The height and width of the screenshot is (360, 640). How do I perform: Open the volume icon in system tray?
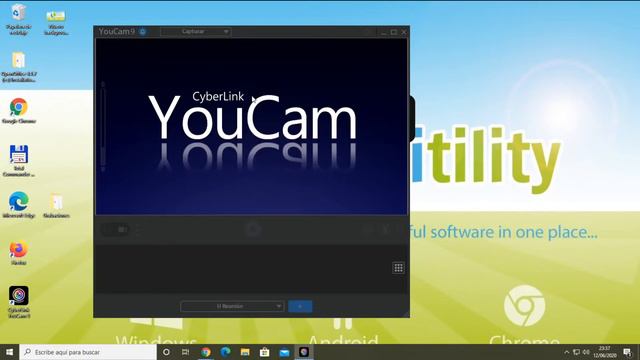click(586, 352)
